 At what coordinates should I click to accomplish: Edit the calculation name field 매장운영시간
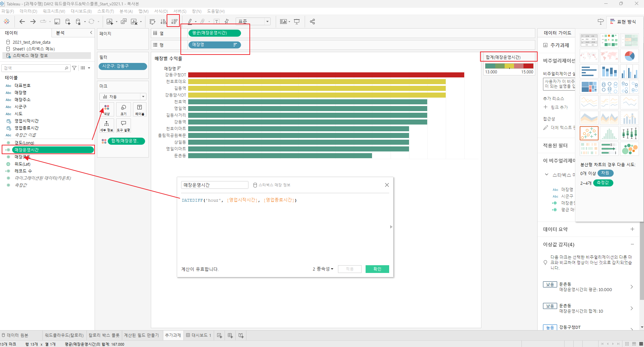(x=214, y=185)
